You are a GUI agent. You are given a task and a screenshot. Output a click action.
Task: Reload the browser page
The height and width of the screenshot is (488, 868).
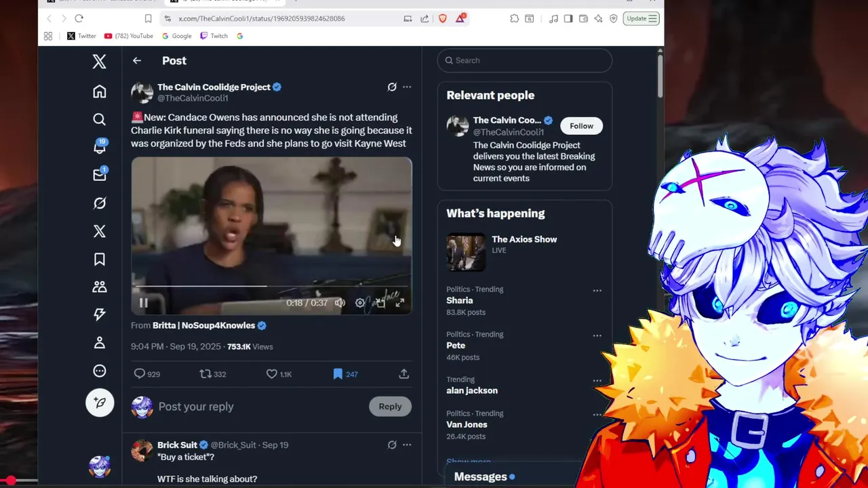coord(79,18)
